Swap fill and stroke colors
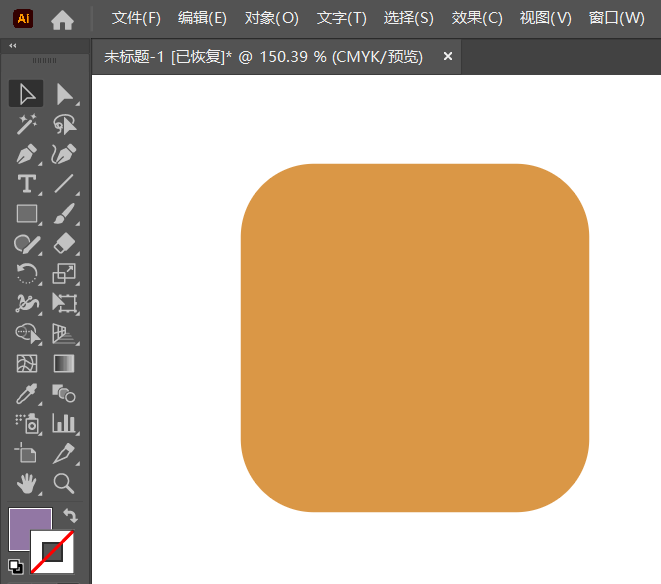The image size is (661, 584). tap(70, 515)
